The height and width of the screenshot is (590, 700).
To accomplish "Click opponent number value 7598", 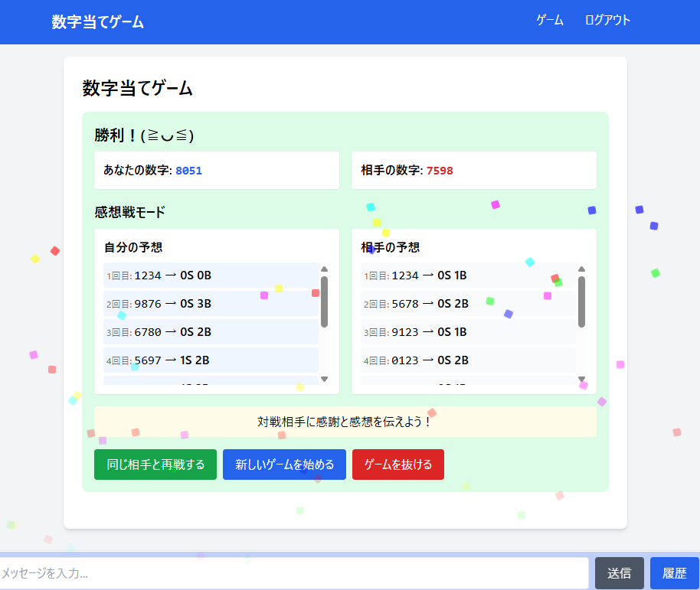I will click(x=440, y=171).
